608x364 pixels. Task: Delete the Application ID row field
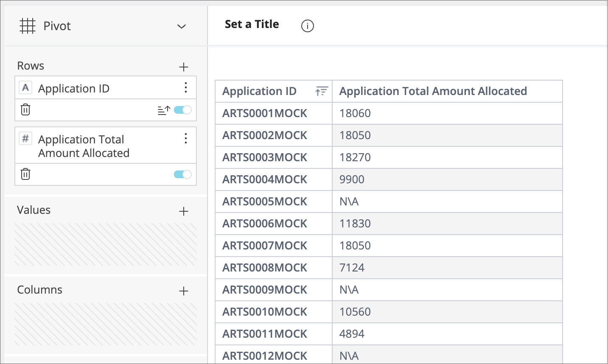pyautogui.click(x=25, y=110)
